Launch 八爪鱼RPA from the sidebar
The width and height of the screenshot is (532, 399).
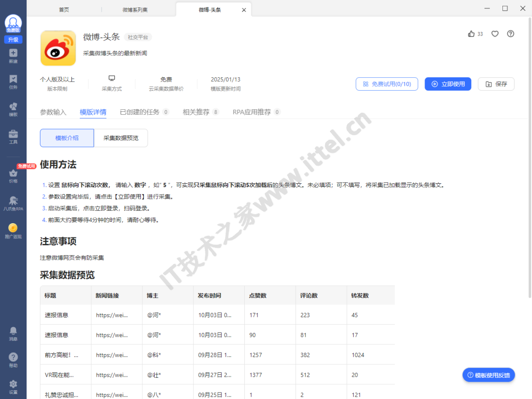point(13,203)
